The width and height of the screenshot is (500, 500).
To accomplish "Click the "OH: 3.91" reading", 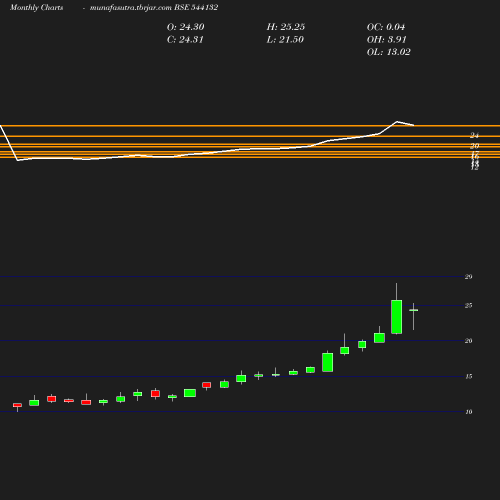I will (387, 39).
